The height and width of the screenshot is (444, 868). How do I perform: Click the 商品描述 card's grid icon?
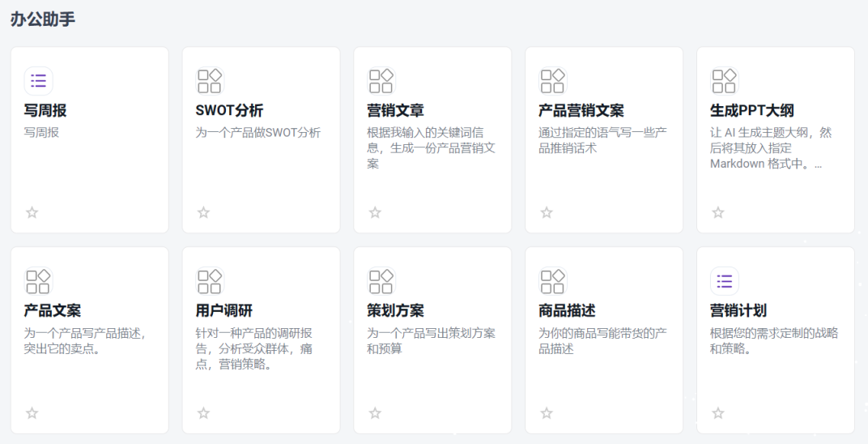tap(553, 281)
